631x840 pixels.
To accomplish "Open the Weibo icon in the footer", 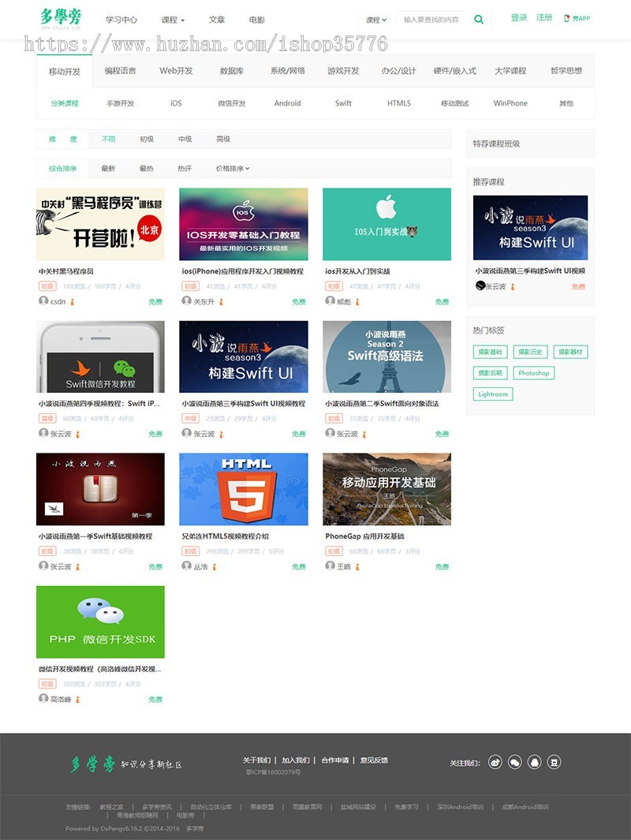I will point(495,760).
